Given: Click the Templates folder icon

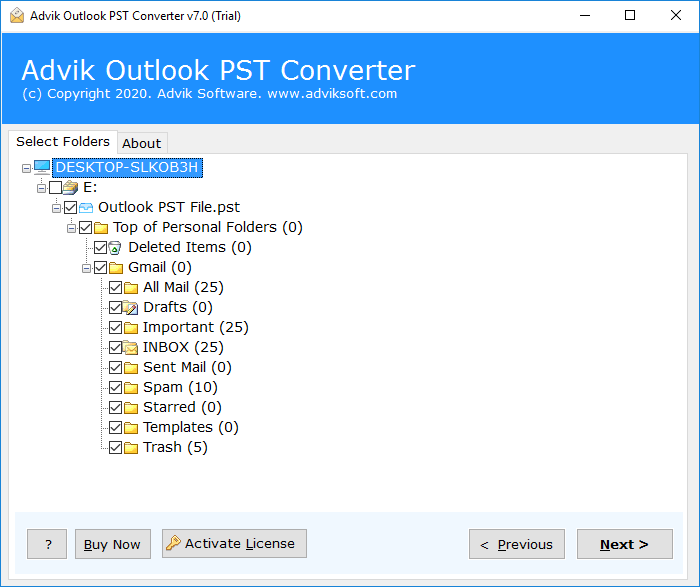Looking at the screenshot, I should (131, 428).
